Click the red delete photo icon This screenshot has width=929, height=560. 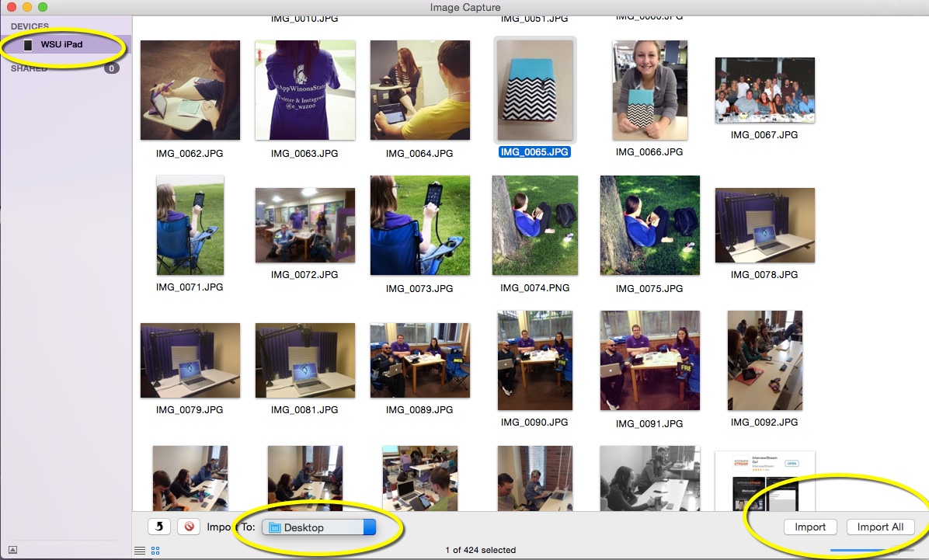point(189,527)
